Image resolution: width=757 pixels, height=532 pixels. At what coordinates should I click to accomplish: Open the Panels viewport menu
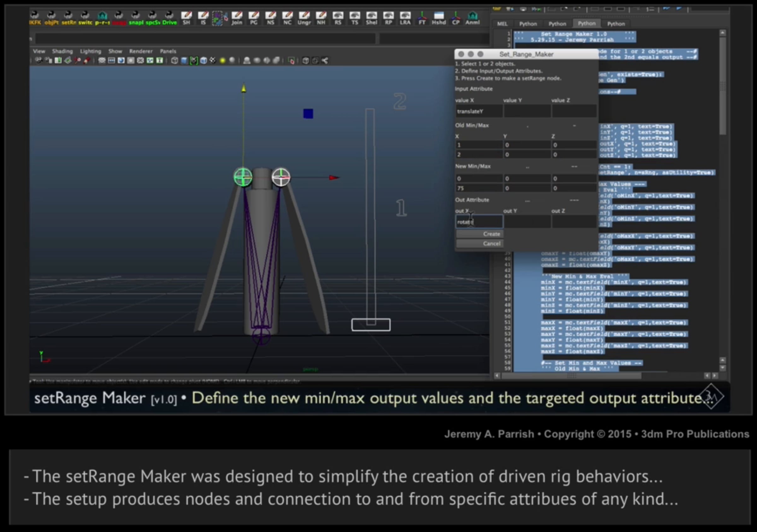pos(168,51)
